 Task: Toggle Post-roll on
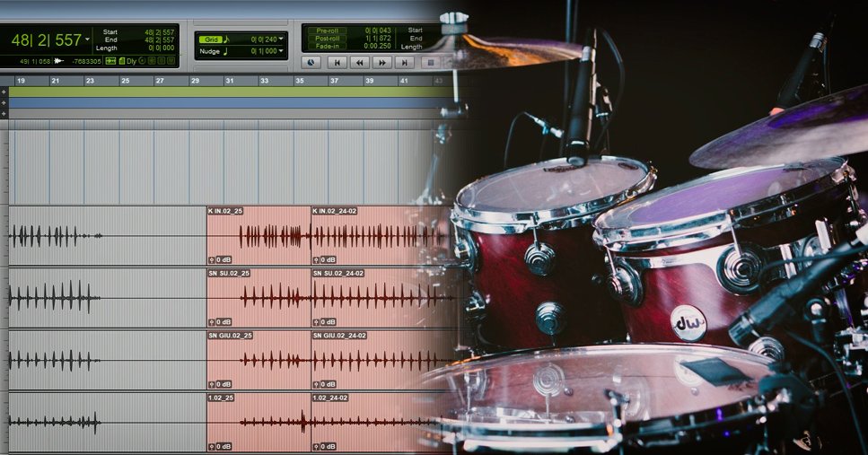327,39
